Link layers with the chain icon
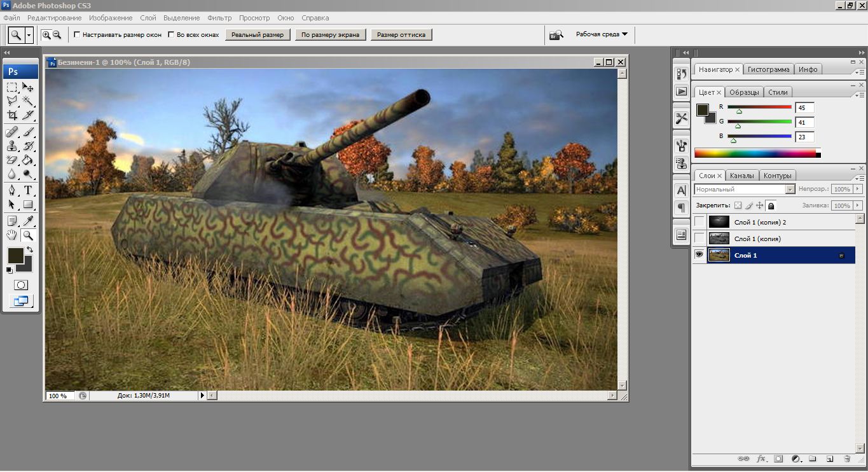 (x=743, y=458)
